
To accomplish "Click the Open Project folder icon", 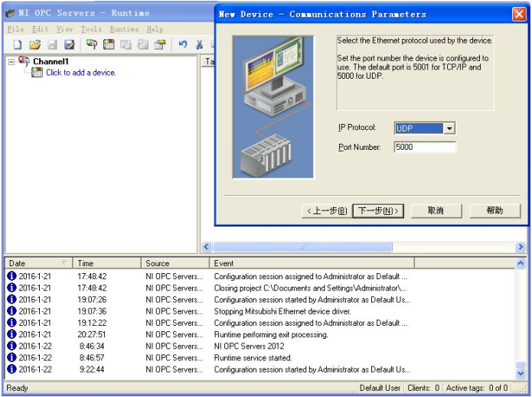I will point(34,44).
